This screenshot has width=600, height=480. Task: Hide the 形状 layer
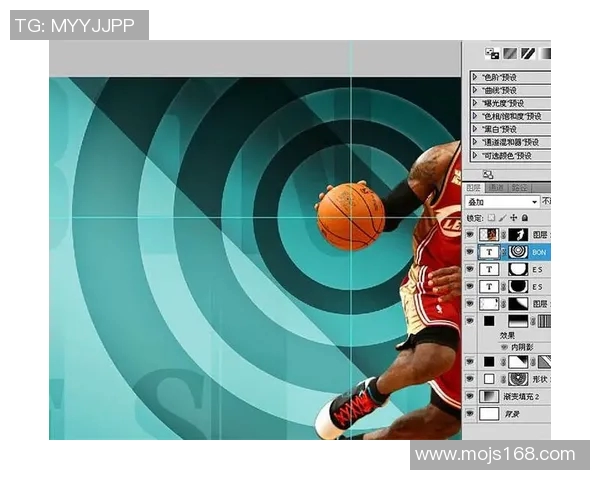click(470, 379)
